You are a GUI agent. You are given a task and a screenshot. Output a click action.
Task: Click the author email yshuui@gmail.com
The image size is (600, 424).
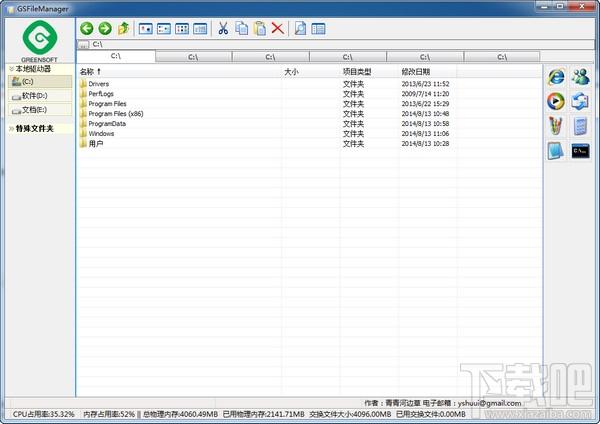point(489,403)
